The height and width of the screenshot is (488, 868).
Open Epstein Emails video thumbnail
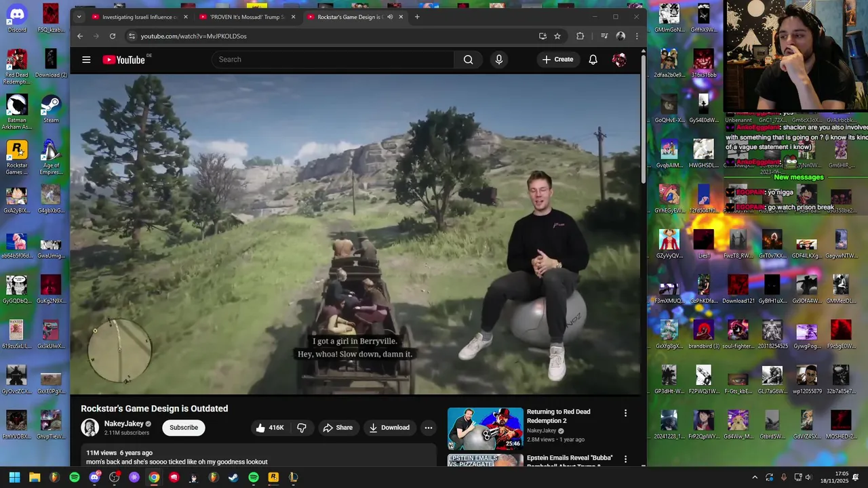click(x=486, y=460)
